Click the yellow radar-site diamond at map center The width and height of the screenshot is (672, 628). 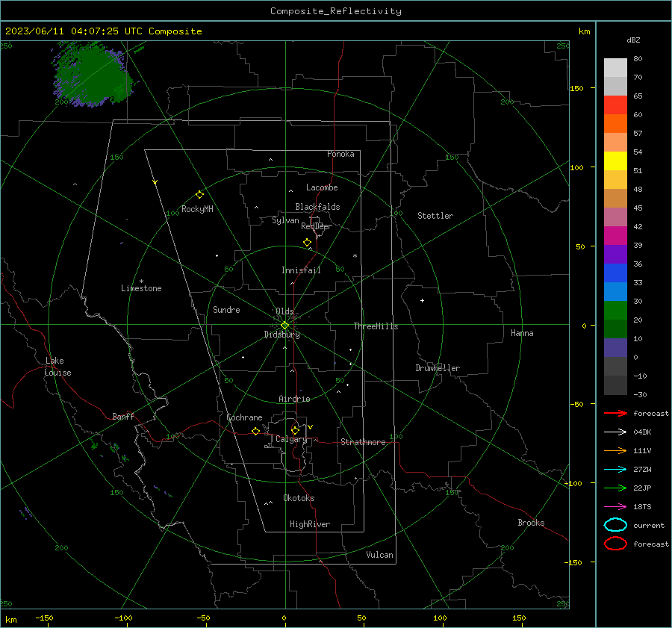point(284,326)
